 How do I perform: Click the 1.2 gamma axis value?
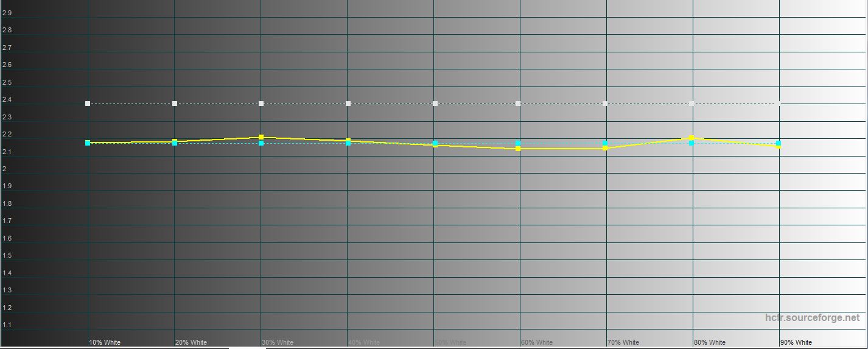tap(7, 308)
